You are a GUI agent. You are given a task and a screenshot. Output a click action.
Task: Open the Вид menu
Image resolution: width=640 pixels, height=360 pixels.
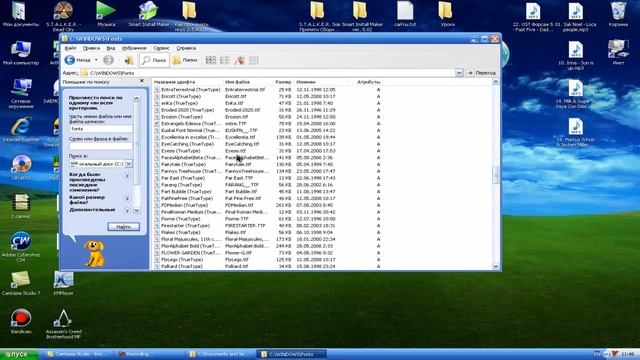click(x=111, y=48)
